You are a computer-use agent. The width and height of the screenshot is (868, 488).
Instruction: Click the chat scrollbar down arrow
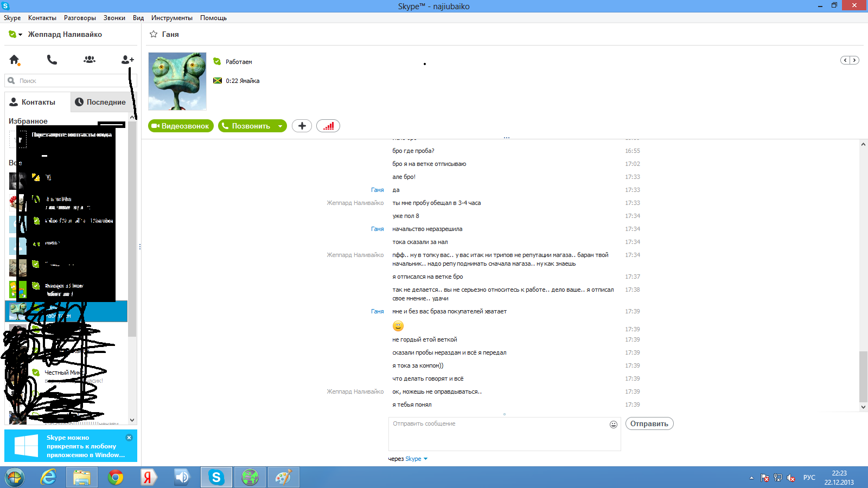pos(863,407)
